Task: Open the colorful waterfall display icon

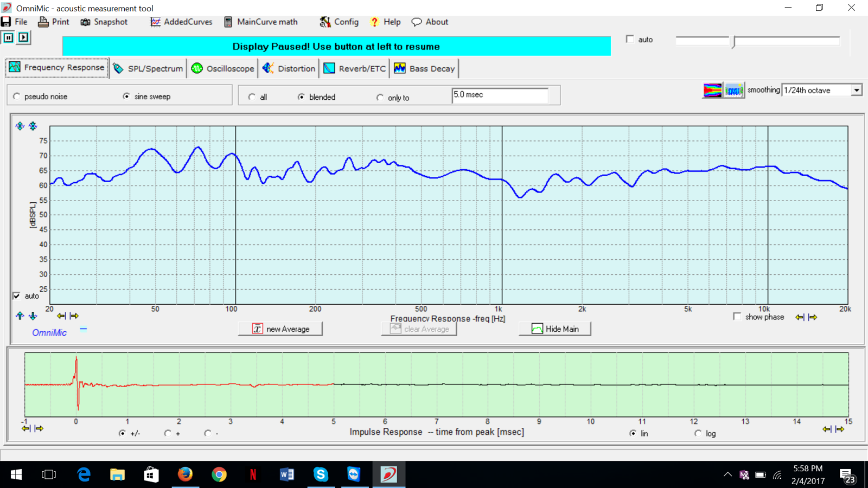Action: (x=712, y=90)
